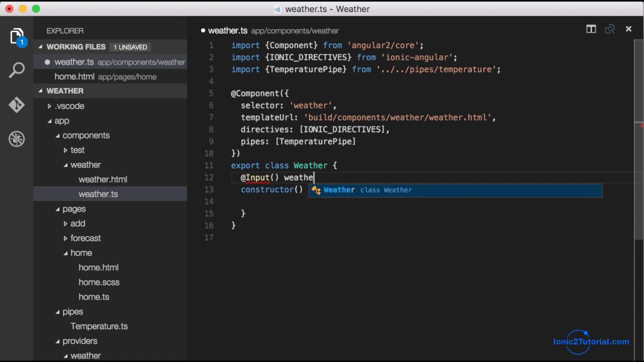The height and width of the screenshot is (362, 644).
Task: Click the VS Code file icon in title bar
Action: (x=277, y=9)
